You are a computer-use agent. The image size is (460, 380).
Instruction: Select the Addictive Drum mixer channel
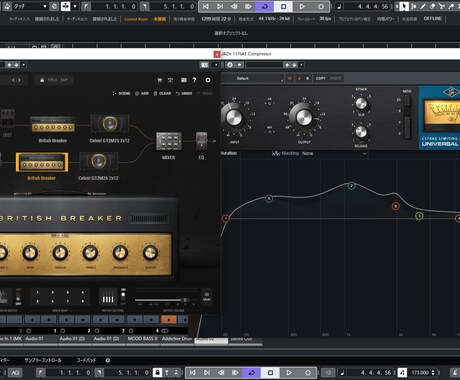point(177,339)
